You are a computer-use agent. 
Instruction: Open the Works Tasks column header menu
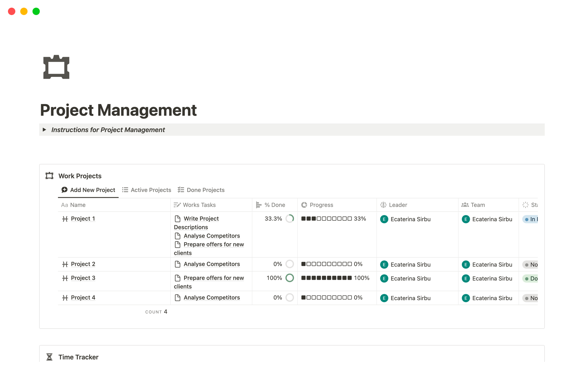click(199, 205)
